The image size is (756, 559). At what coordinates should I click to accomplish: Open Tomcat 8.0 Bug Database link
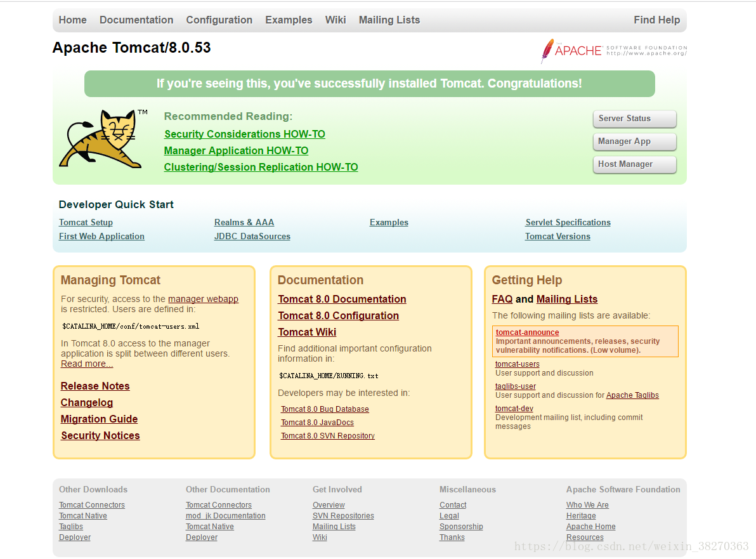[x=325, y=409]
